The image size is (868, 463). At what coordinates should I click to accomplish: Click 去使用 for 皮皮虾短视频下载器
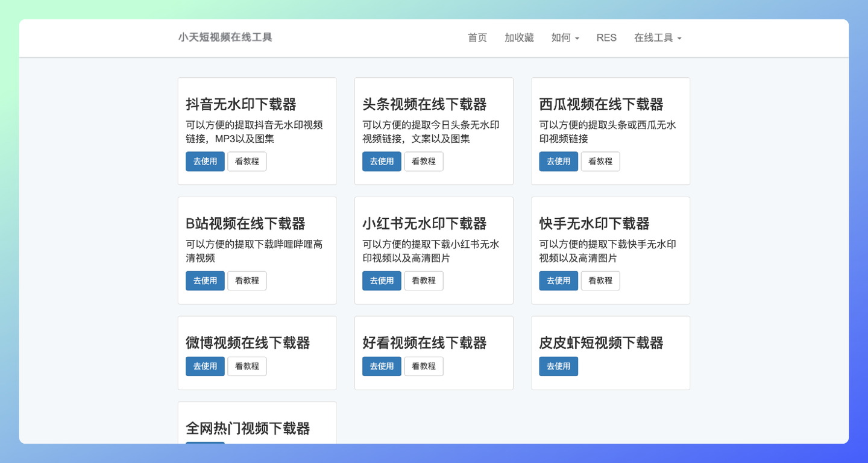tap(558, 367)
